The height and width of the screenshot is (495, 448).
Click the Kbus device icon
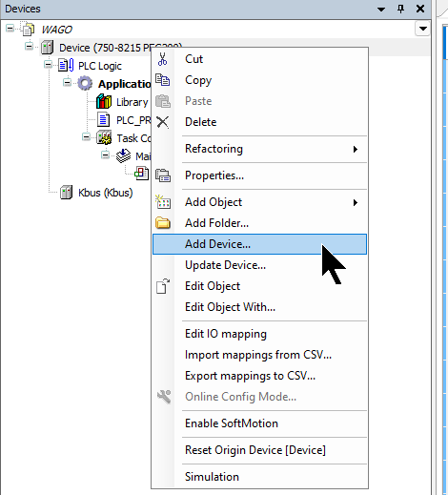(x=66, y=193)
